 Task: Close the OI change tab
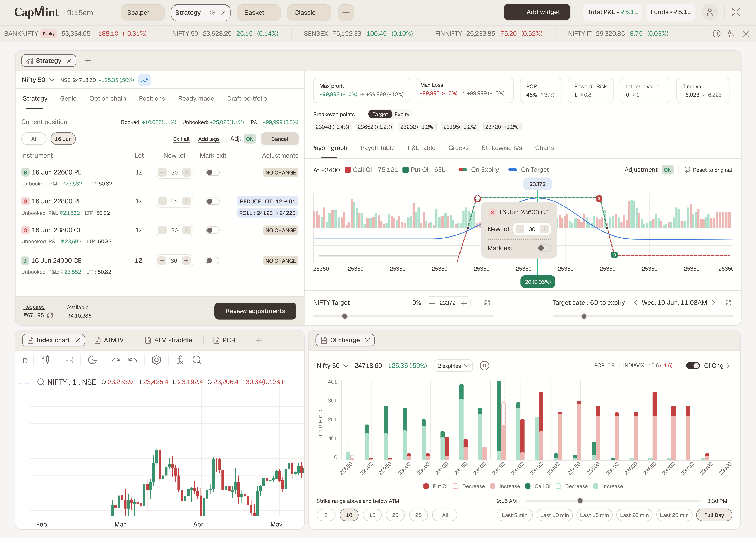367,340
